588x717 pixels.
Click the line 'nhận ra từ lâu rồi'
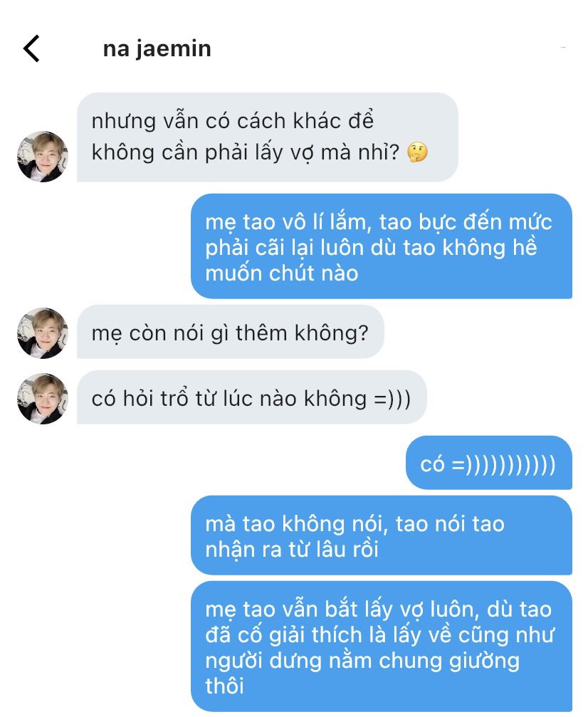coord(292,550)
